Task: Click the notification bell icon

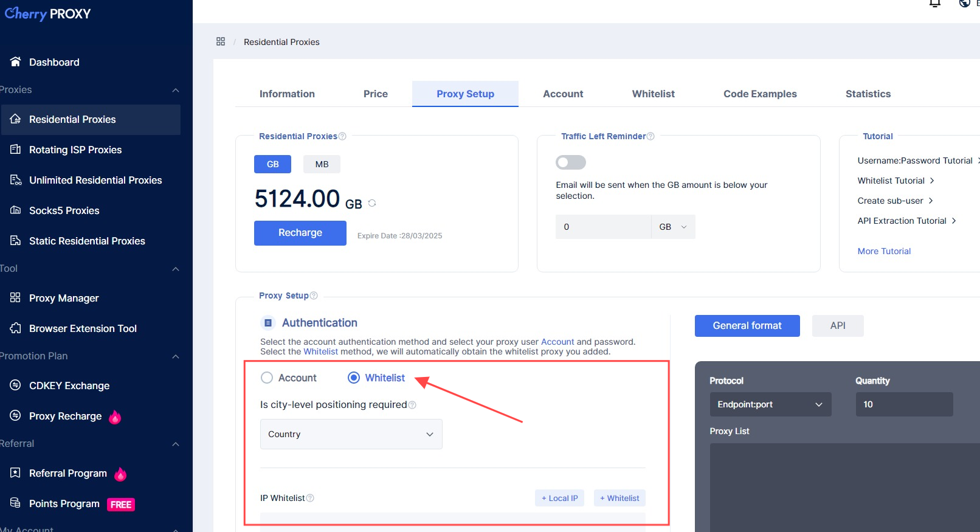Action: (x=935, y=4)
